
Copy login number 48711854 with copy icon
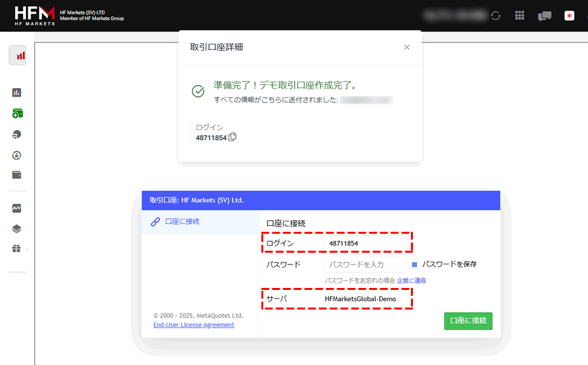tap(233, 136)
